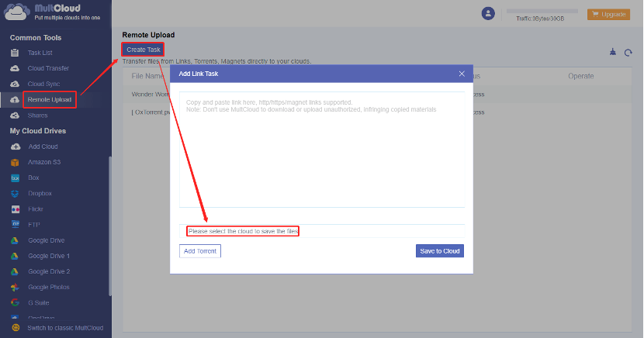Open FTP drive entry

point(33,225)
